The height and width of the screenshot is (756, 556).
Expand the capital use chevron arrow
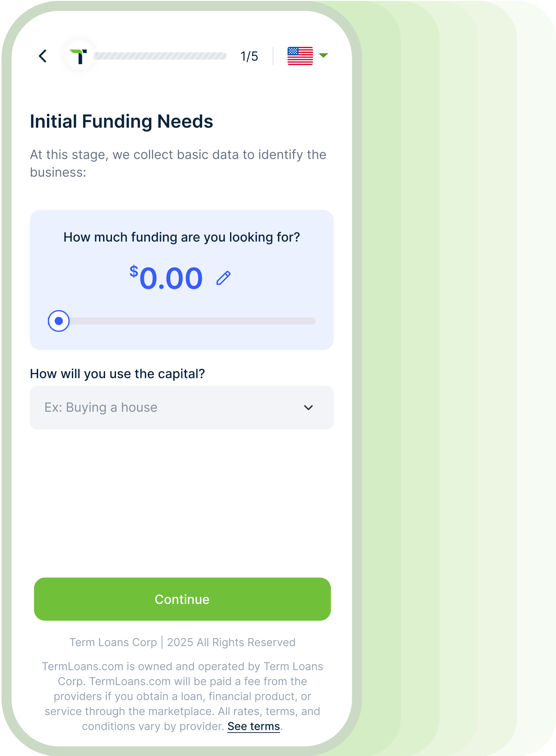tap(308, 408)
